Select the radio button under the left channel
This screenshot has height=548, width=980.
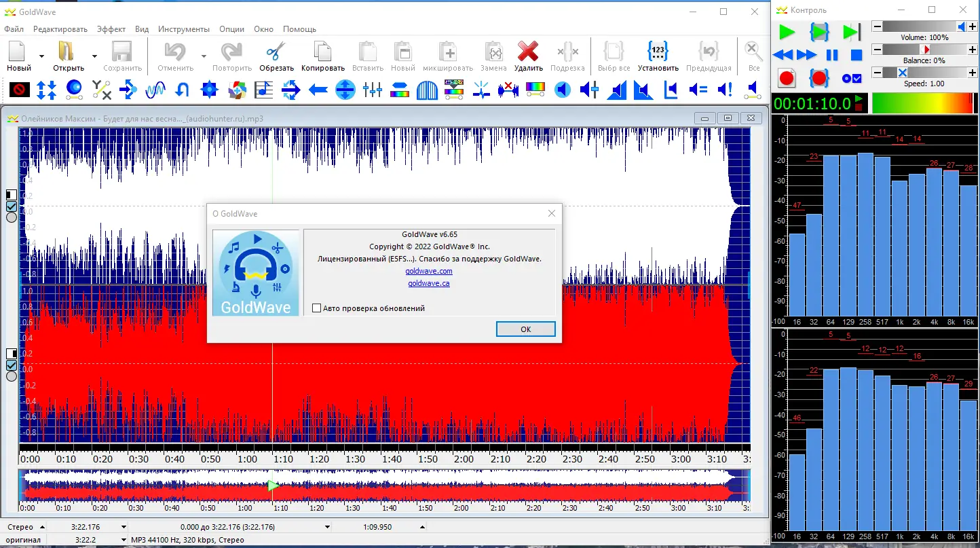(x=12, y=217)
